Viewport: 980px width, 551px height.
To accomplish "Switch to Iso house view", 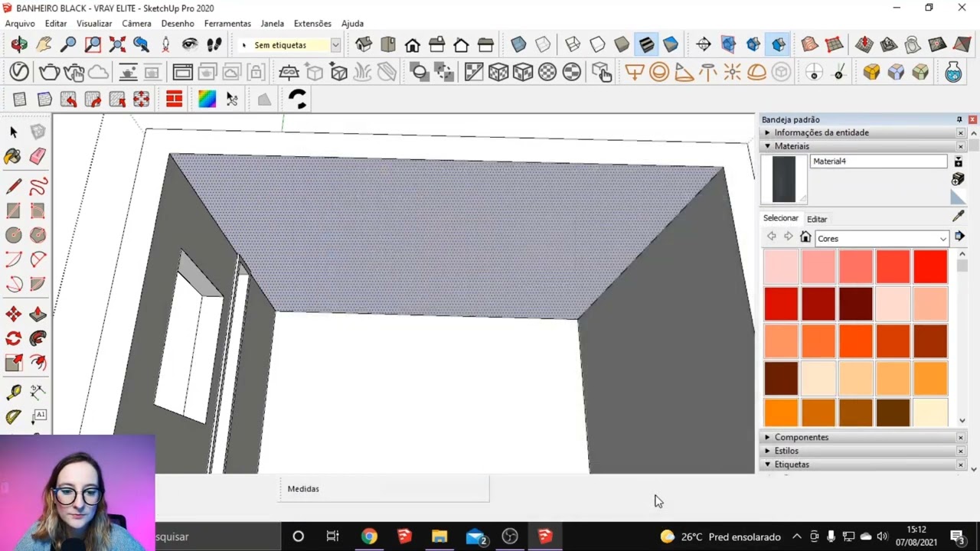I will (364, 44).
